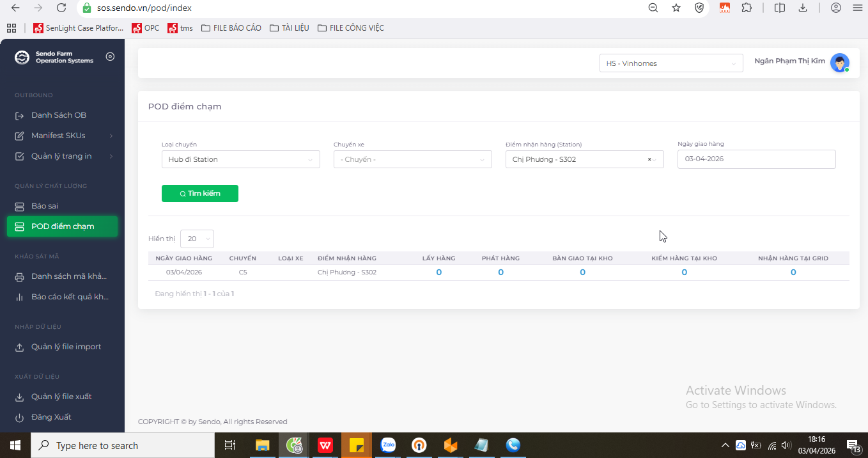868x458 pixels.
Task: Click the download icon beside file xuất
Action: click(x=19, y=397)
